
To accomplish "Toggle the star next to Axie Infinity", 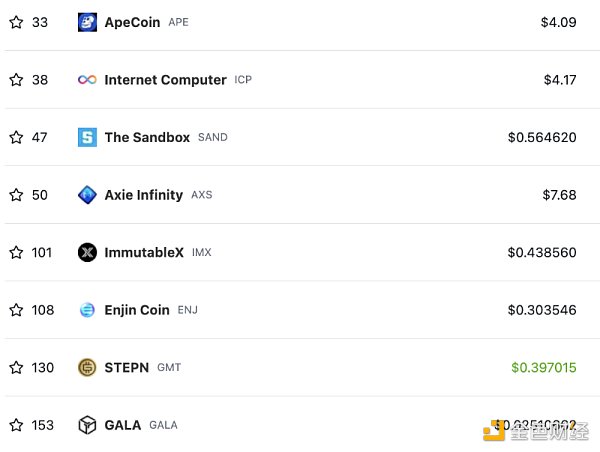I will point(16,195).
